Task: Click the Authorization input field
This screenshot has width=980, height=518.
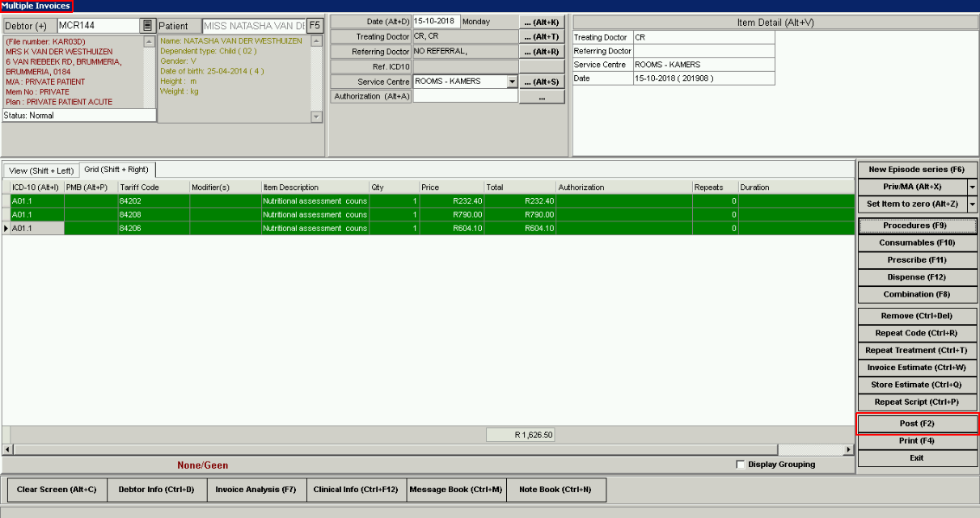Action: coord(465,96)
